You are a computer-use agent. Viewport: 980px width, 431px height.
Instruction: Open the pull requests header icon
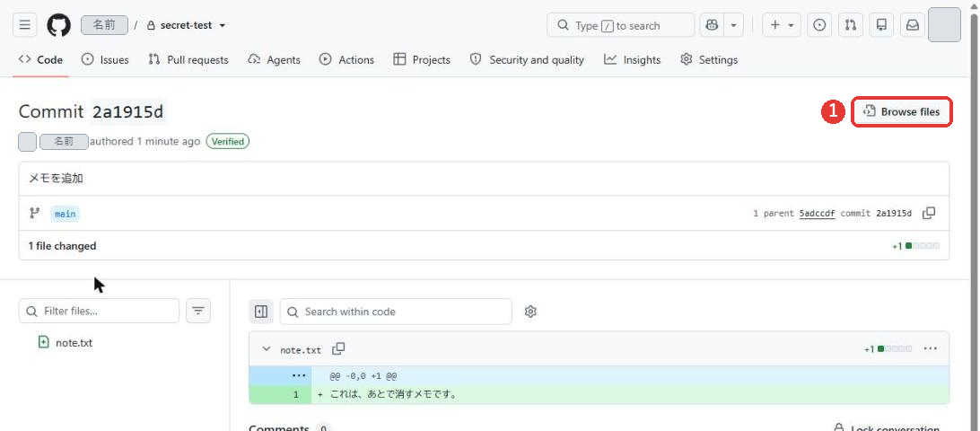[x=850, y=25]
